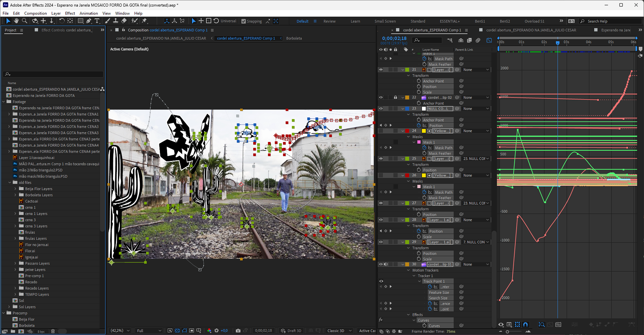Select the Hand tool
Image resolution: width=644 pixels, height=335 pixels.
(x=16, y=21)
